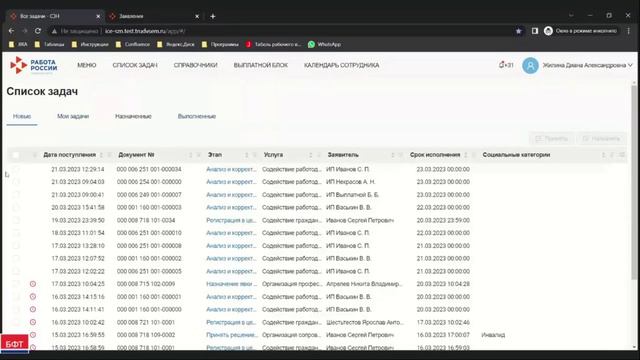Reload the page in the browser

[x=38, y=31]
